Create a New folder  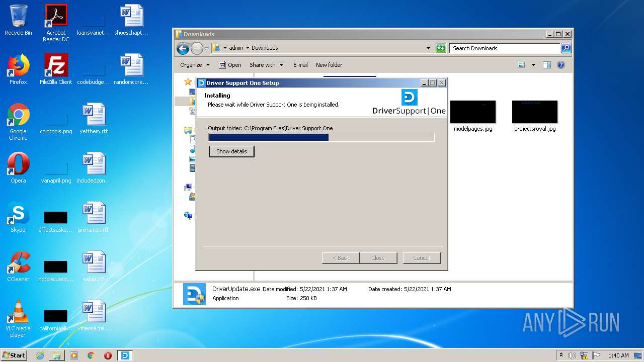[329, 65]
